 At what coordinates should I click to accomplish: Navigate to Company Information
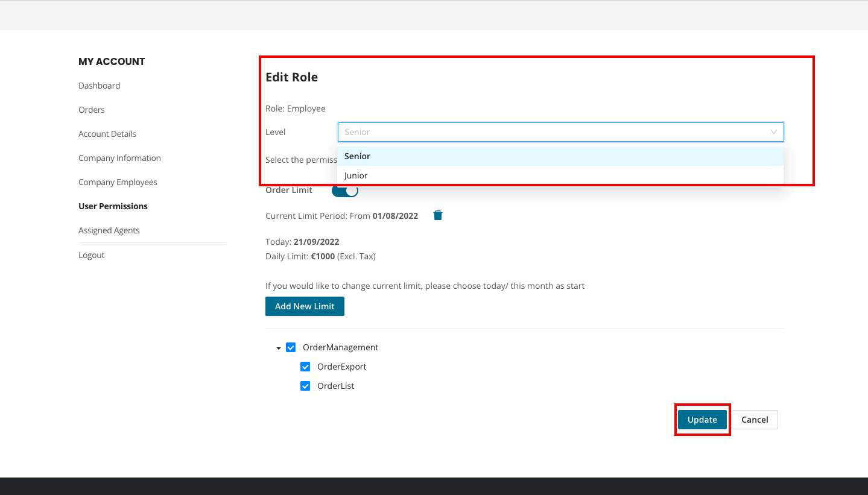point(119,158)
